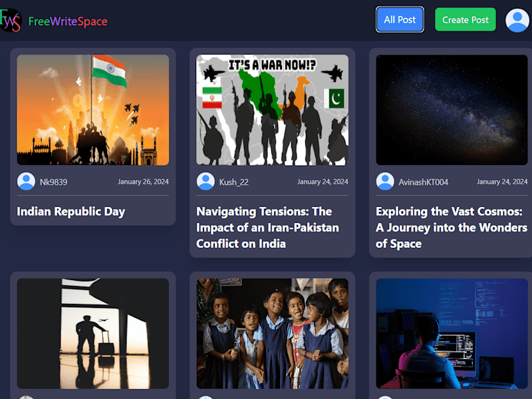Open the Indian Republic Day post image
The image size is (532, 399).
click(93, 110)
